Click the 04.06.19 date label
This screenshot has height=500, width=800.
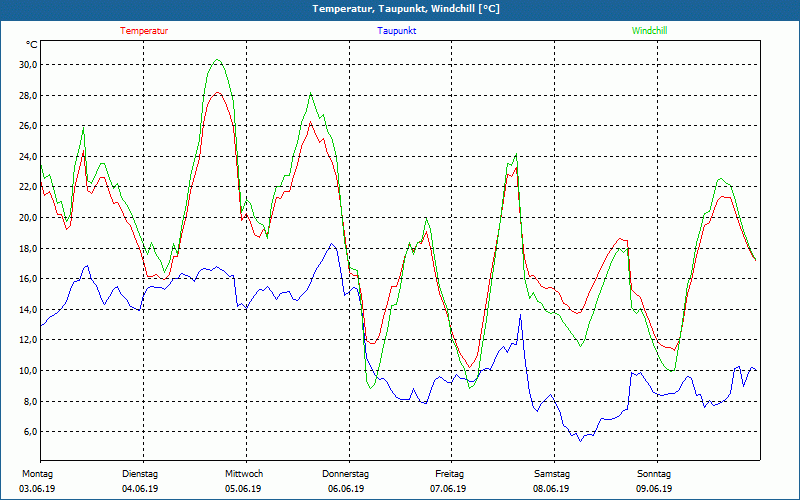coord(140,489)
